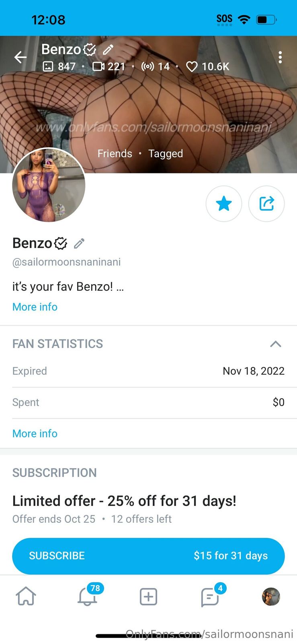Open the Friends tab
297x644 pixels.
[x=115, y=153]
